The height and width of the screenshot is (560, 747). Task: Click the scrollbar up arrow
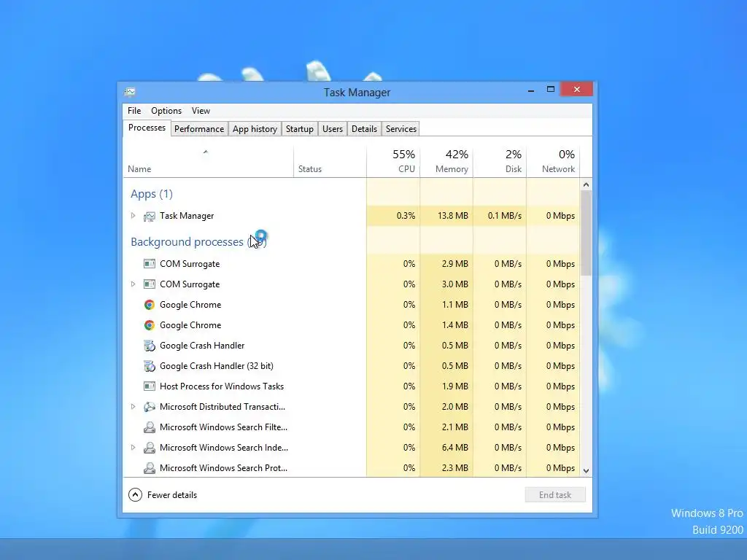tap(586, 184)
